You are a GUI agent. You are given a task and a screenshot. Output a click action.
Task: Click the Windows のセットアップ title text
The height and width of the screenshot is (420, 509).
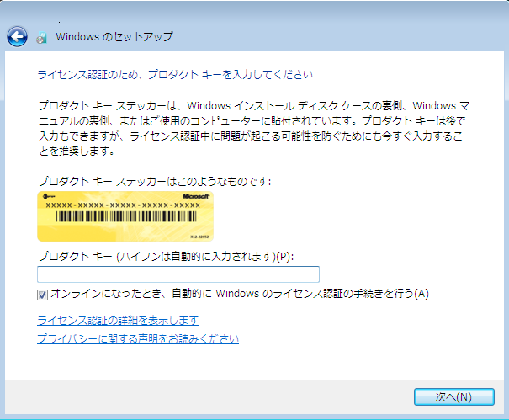(x=114, y=37)
